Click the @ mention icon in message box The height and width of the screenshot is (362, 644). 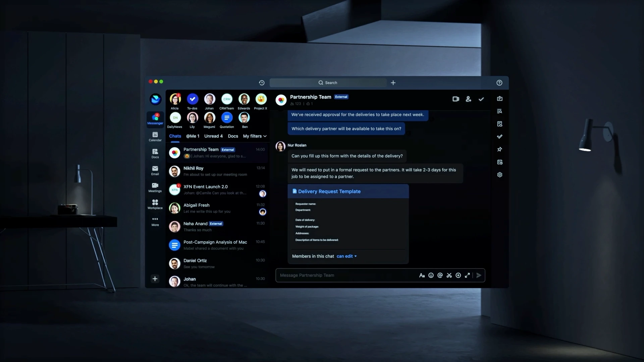(440, 275)
